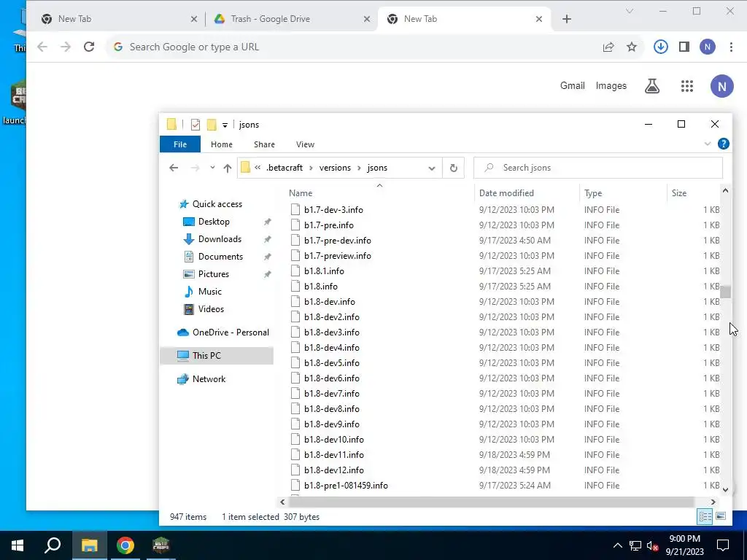Go back in File Explorer

(174, 168)
